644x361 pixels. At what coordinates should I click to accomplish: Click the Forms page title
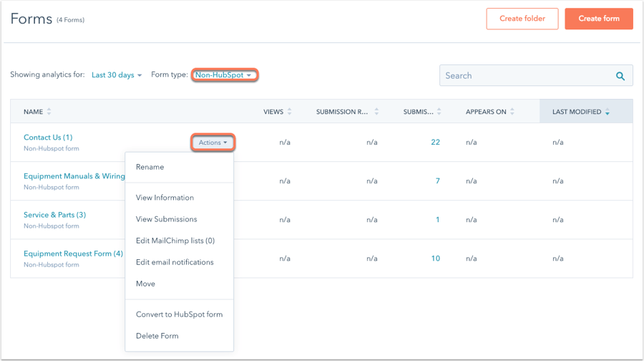31,19
